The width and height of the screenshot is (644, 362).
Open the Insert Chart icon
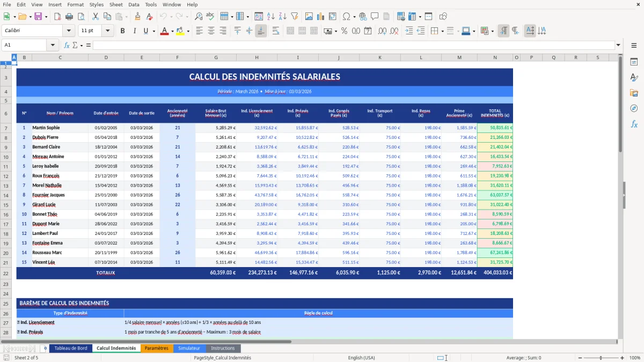pos(320,17)
